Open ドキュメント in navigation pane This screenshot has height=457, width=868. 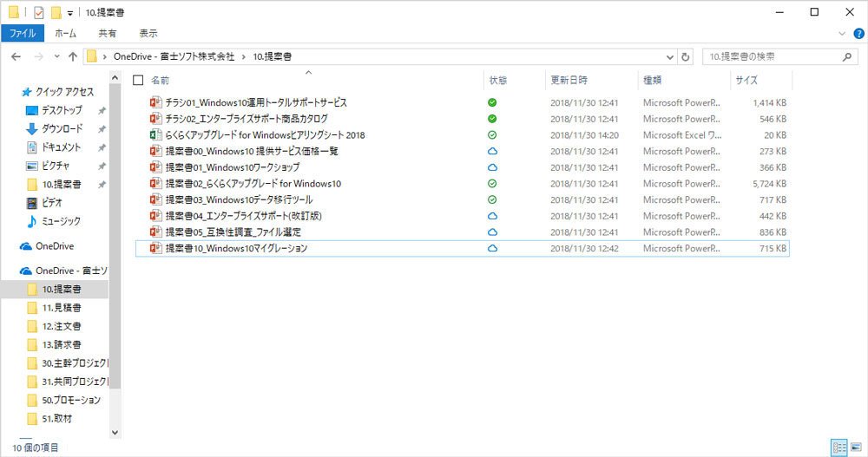61,147
